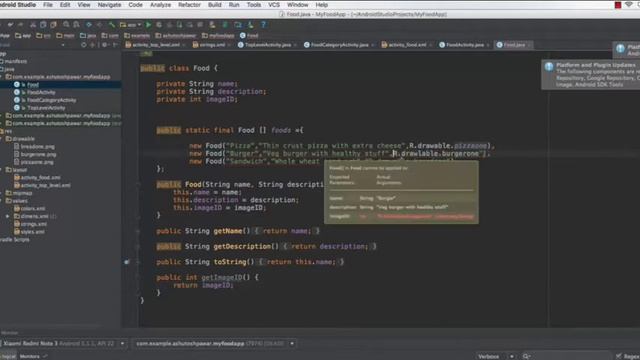This screenshot has width=640, height=360.
Task: Switch to the strings.xml editor tab
Action: 212,45
